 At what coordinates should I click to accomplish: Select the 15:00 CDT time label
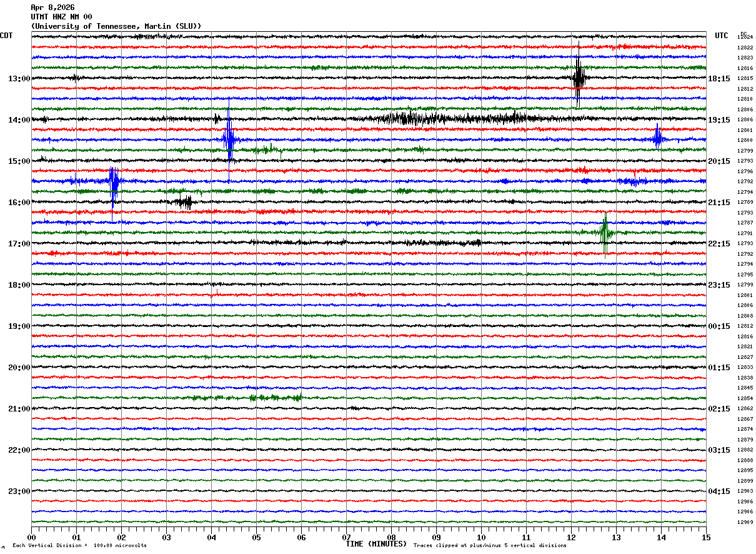tap(19, 161)
